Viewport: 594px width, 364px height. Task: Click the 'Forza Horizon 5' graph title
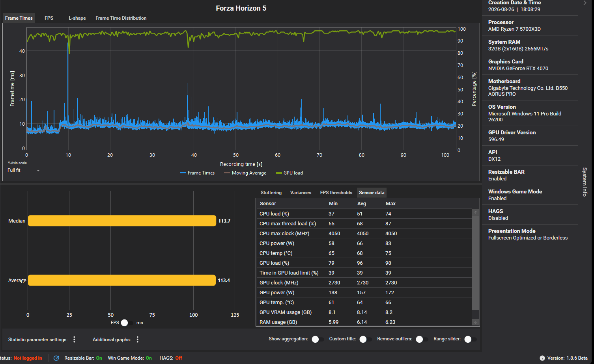point(241,8)
